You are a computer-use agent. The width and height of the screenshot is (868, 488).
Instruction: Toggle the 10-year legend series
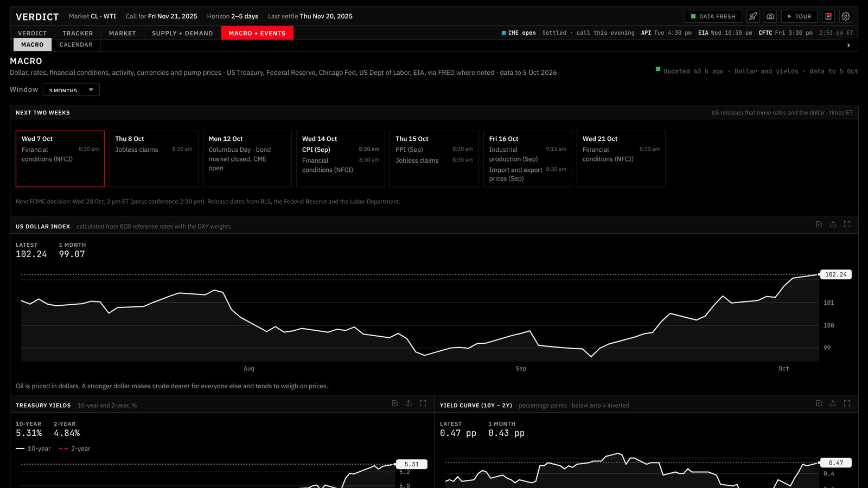[33, 449]
